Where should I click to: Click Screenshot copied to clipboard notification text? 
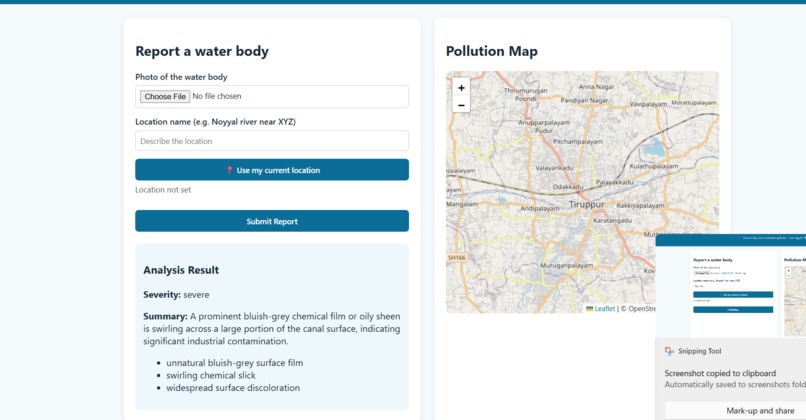720,373
